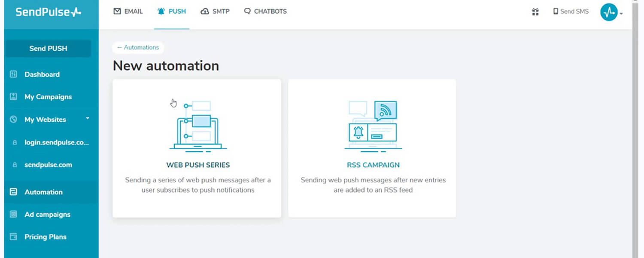The height and width of the screenshot is (258, 644).
Task: Click the RSS Campaign description text
Action: tap(373, 185)
